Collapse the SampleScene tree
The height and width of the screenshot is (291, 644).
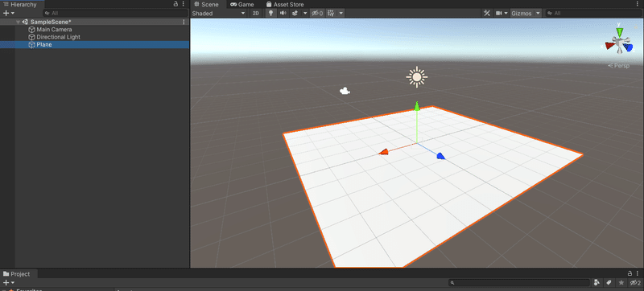coord(18,23)
